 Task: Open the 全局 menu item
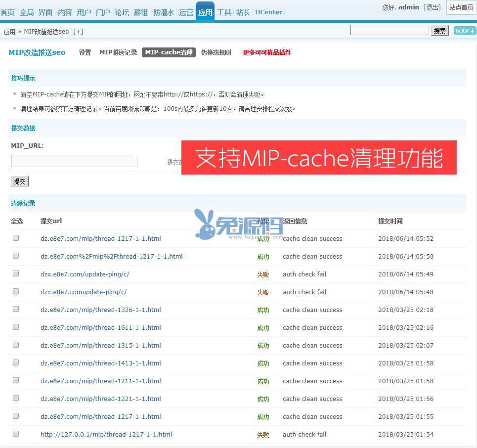(27, 12)
